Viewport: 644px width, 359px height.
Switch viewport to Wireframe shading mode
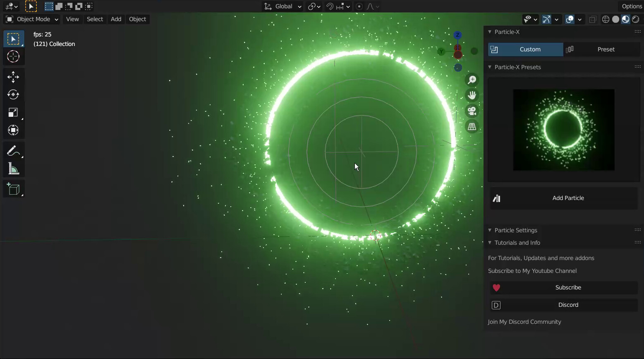[606, 19]
